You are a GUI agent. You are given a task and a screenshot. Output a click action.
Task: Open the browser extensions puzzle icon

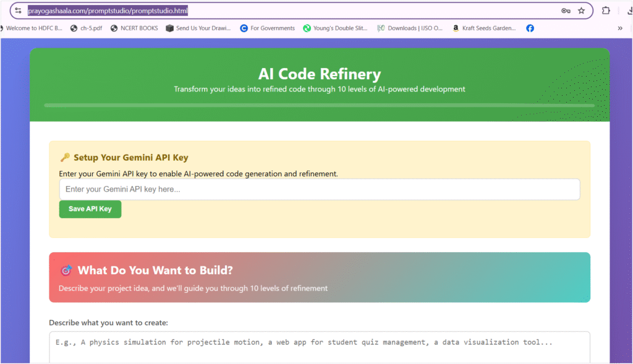[606, 11]
